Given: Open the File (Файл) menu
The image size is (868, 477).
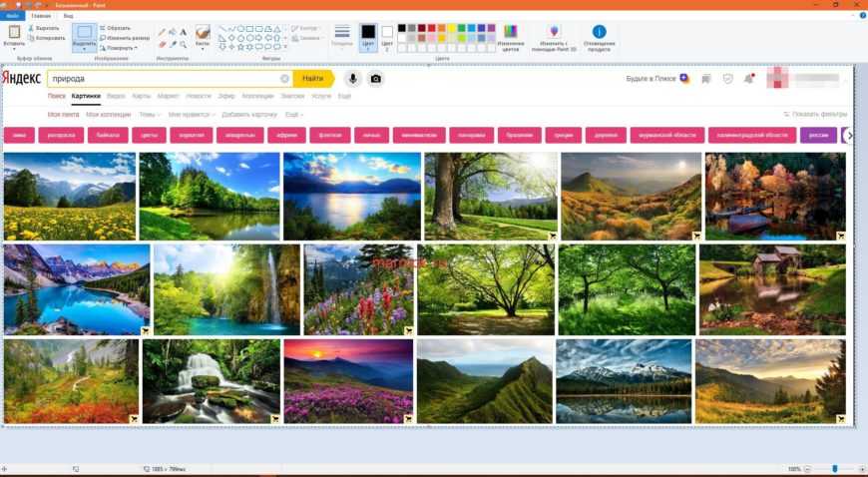Looking at the screenshot, I should click(x=12, y=16).
